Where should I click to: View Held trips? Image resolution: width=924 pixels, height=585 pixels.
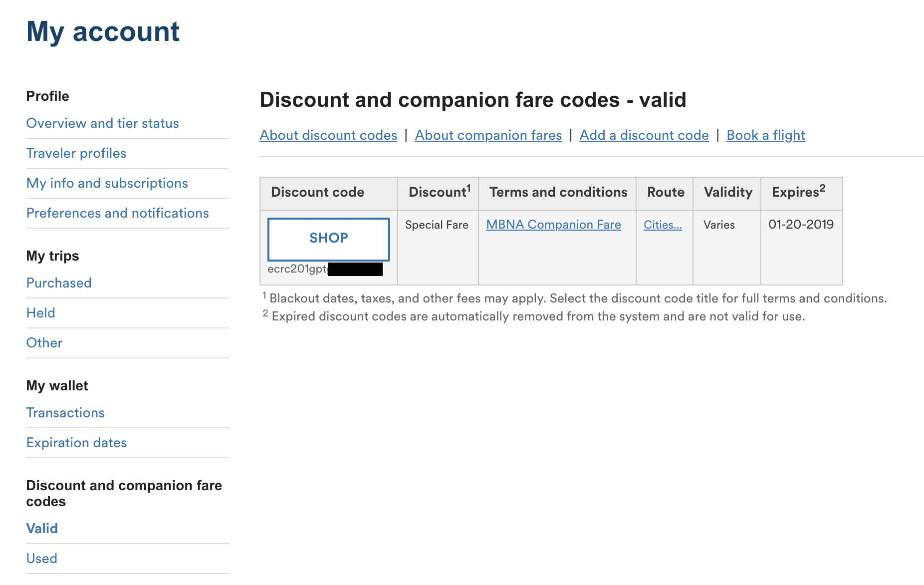coord(40,313)
